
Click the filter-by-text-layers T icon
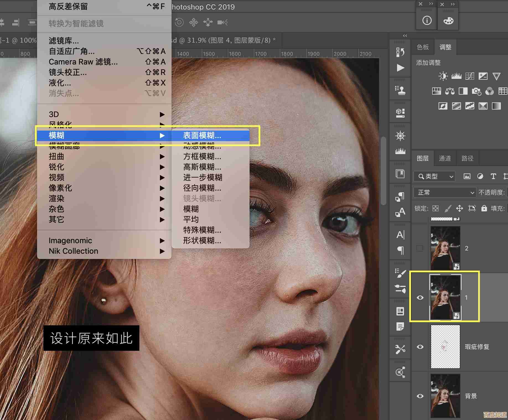(494, 176)
